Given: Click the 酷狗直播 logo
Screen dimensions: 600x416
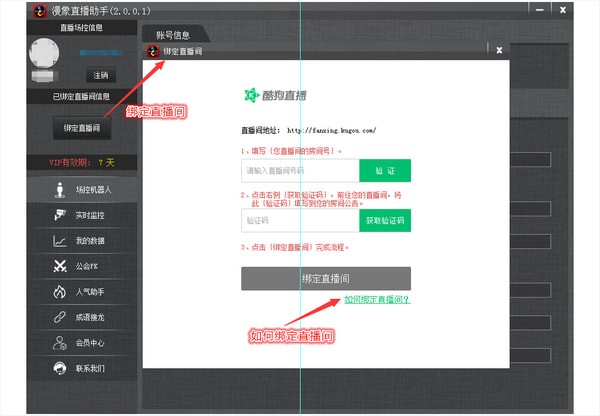Looking at the screenshot, I should (276, 95).
